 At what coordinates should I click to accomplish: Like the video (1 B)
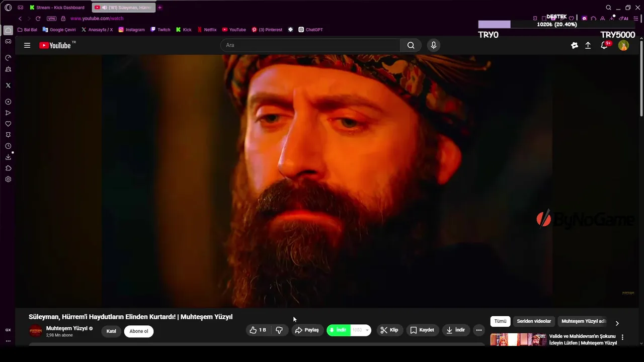[258, 330]
